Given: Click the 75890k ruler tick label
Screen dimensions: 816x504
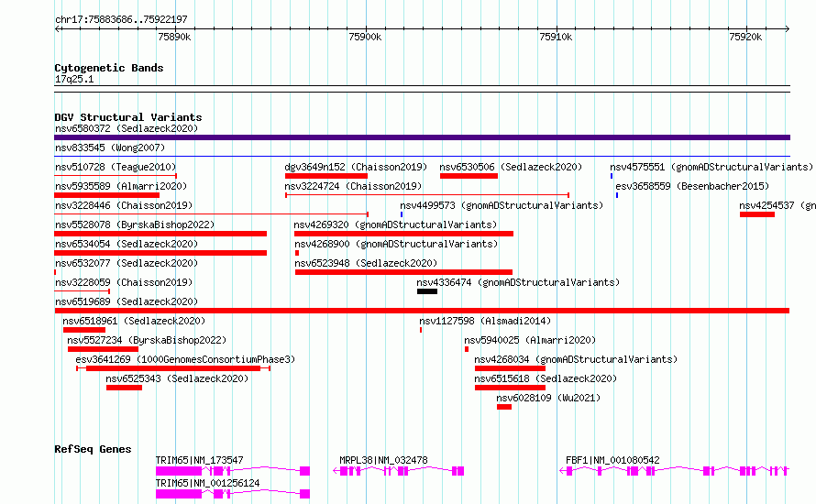Looking at the screenshot, I should point(174,37).
